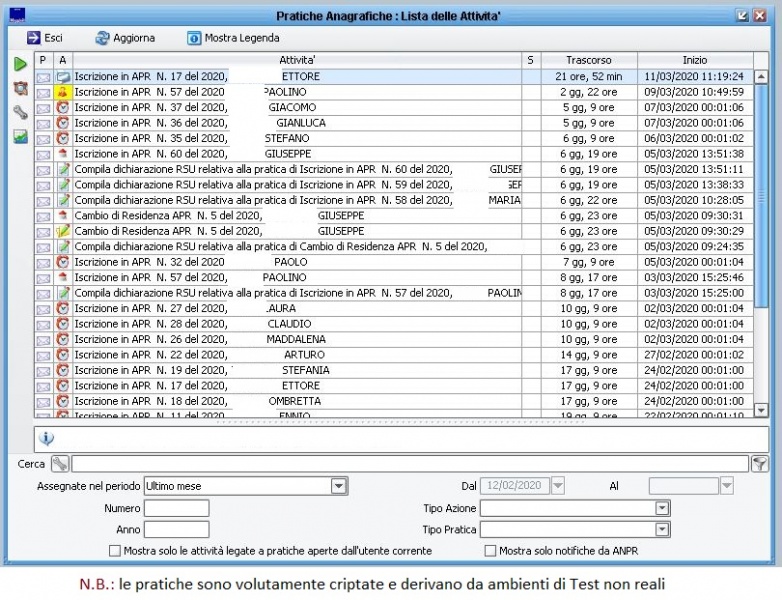Expand the Tipo Azione dropdown

661,508
